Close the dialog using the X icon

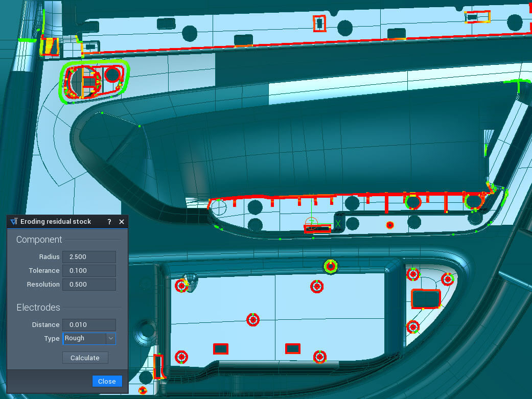(x=122, y=222)
